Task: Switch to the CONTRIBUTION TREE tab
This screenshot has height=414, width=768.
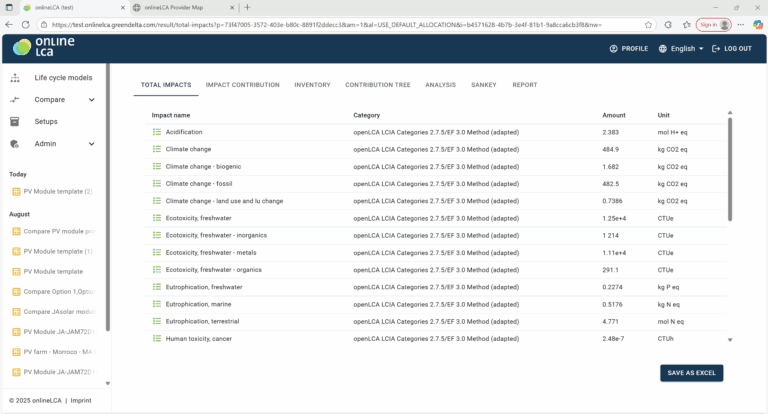Action: coord(377,85)
